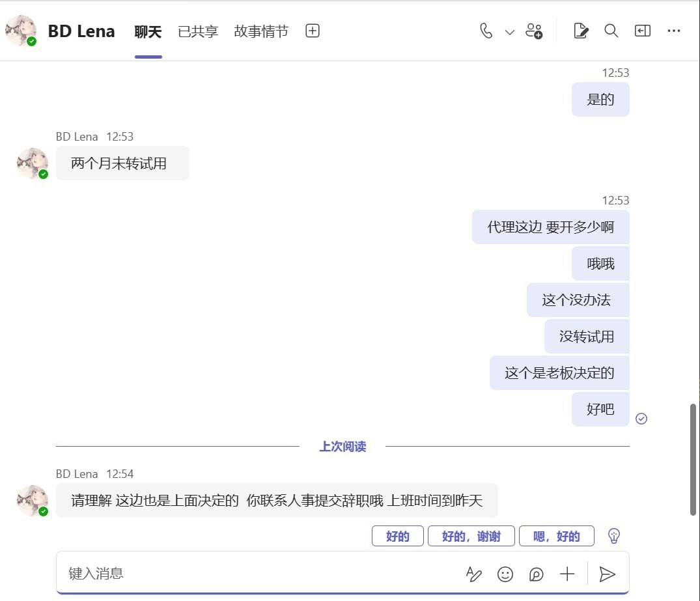Toggle the suggested replies lightbulb
Image resolution: width=700 pixels, height=601 pixels.
coord(613,535)
